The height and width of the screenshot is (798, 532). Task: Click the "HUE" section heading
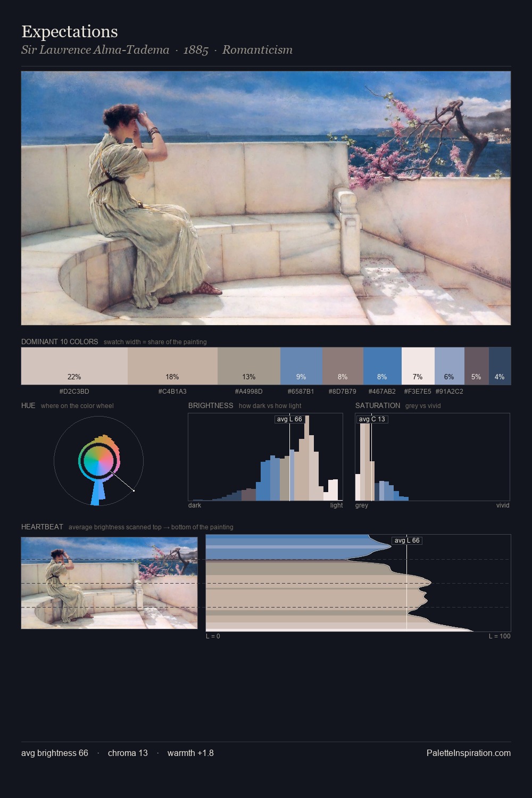[28, 405]
